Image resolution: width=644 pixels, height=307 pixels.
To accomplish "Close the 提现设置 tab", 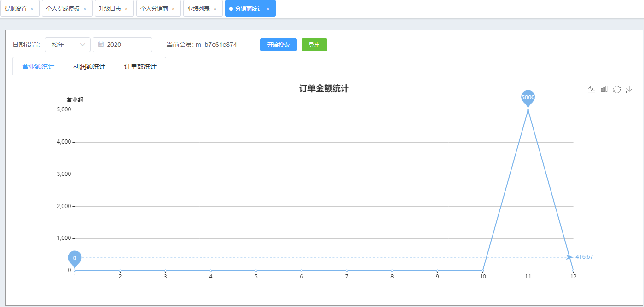I will (32, 9).
